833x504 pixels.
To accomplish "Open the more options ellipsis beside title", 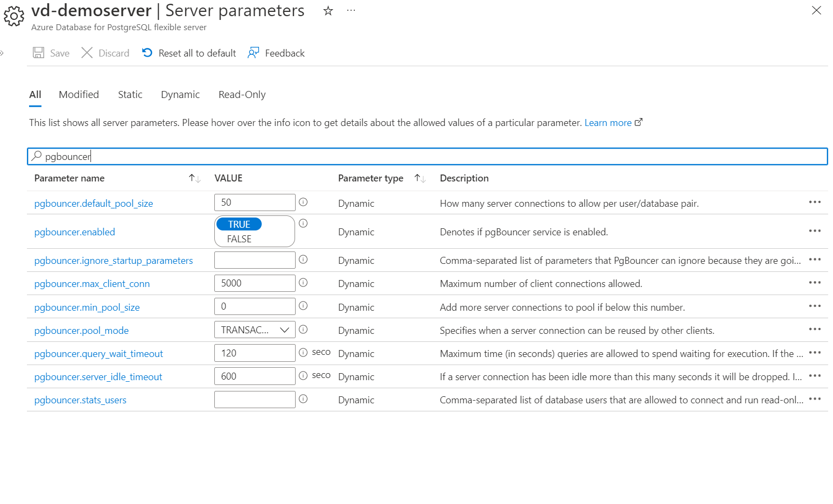I will click(x=351, y=11).
